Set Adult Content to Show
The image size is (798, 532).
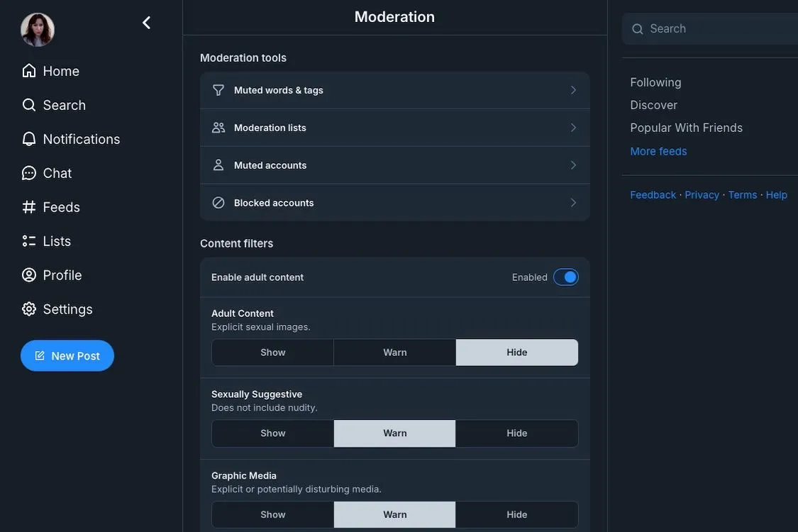pos(273,353)
